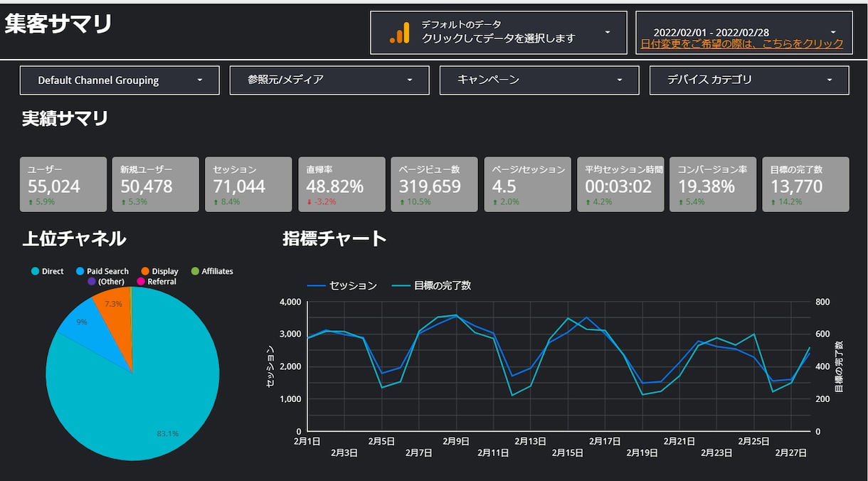868x481 pixels.
Task: Click the 2月1日 x-axis label
Action: click(307, 441)
